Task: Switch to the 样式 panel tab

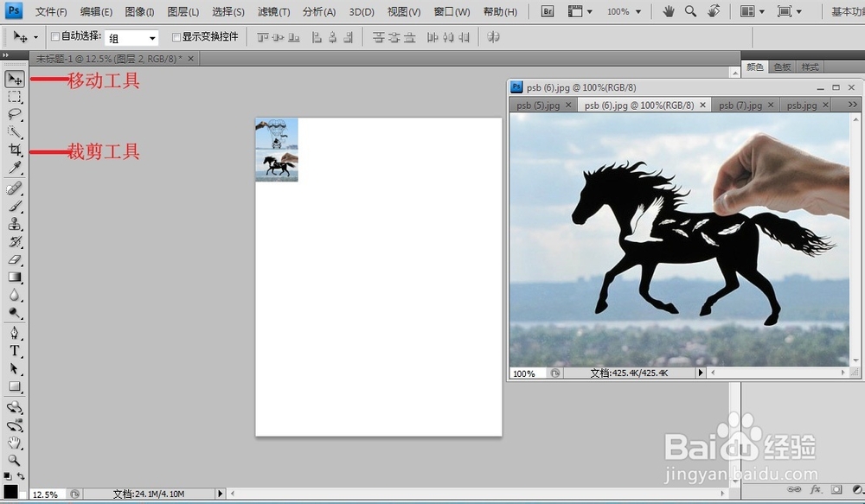Action: pyautogui.click(x=810, y=67)
